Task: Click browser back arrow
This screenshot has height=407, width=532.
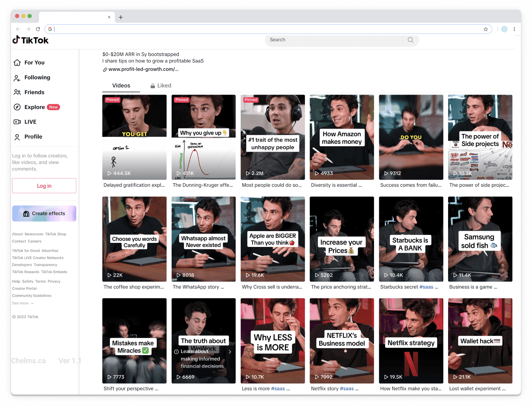Action: [18, 29]
